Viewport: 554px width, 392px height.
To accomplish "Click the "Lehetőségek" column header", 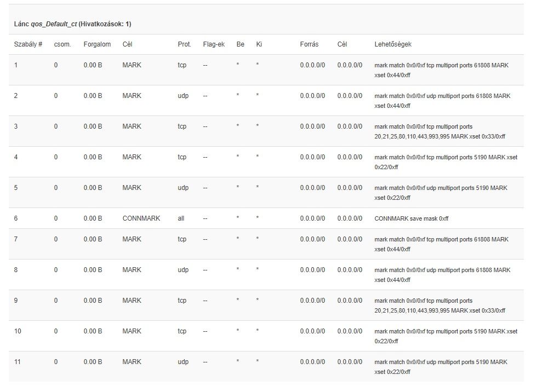I will 393,44.
